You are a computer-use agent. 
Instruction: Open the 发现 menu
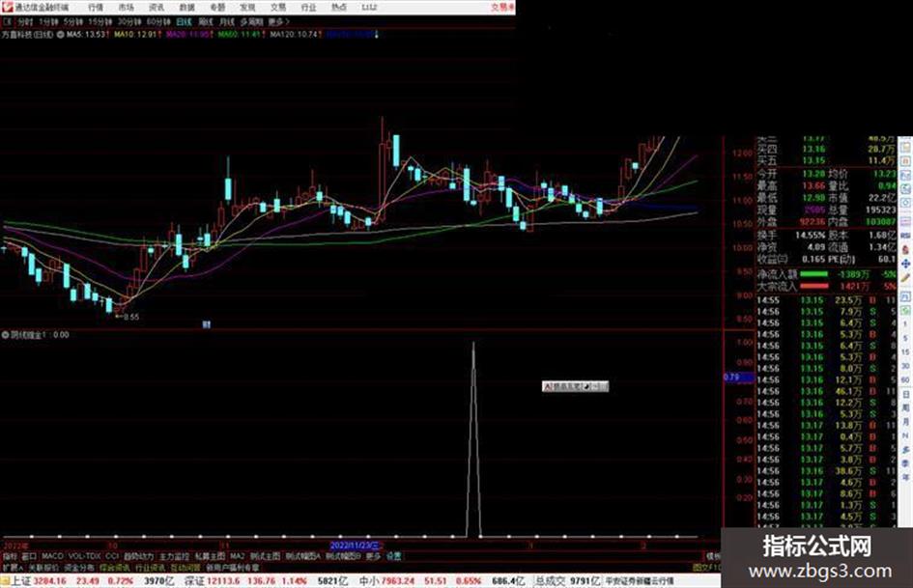point(247,7)
